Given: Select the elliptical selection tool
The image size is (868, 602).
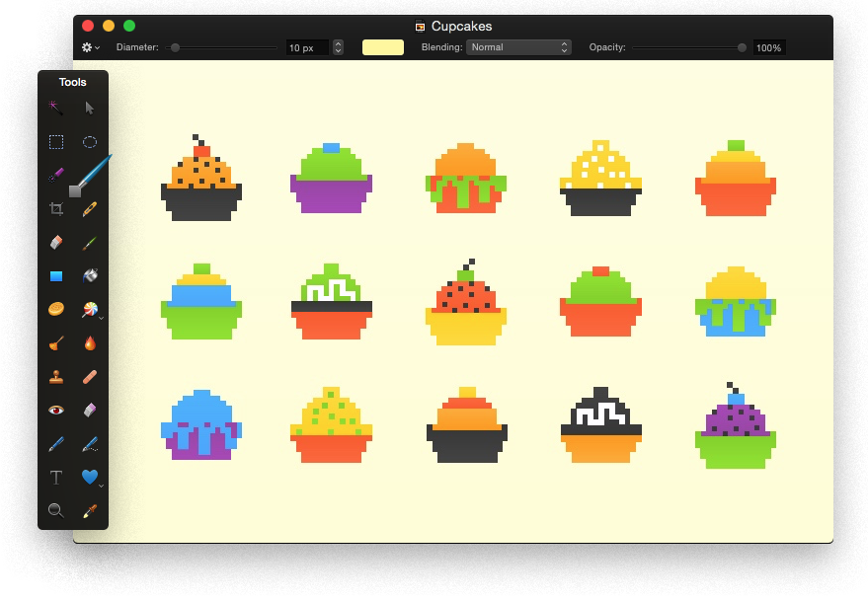Looking at the screenshot, I should (x=90, y=141).
